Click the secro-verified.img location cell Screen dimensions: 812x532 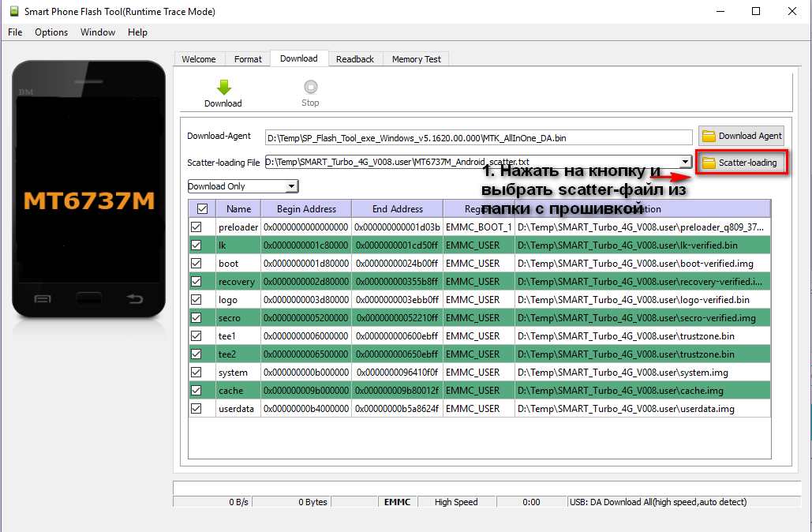[x=642, y=317]
